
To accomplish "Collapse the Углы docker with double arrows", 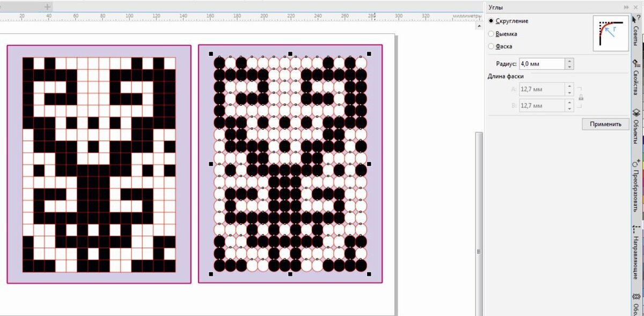I will pyautogui.click(x=626, y=7).
